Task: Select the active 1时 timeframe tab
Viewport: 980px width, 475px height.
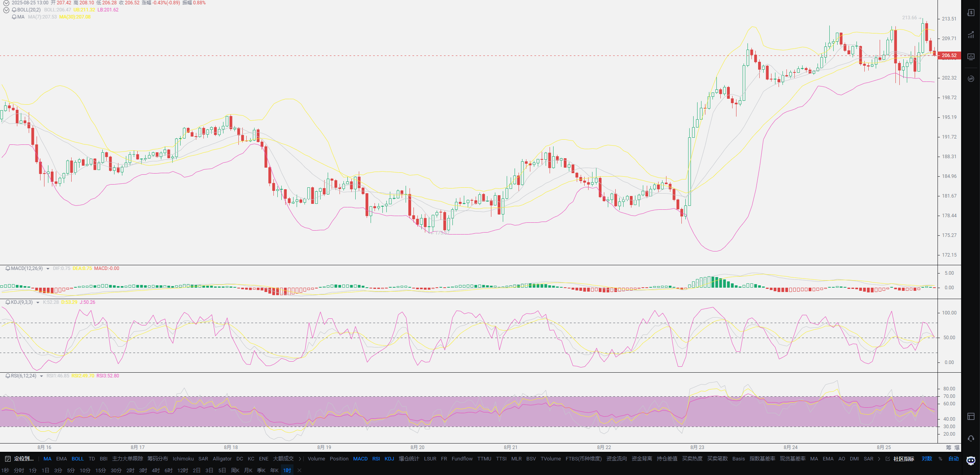Action: click(x=287, y=470)
